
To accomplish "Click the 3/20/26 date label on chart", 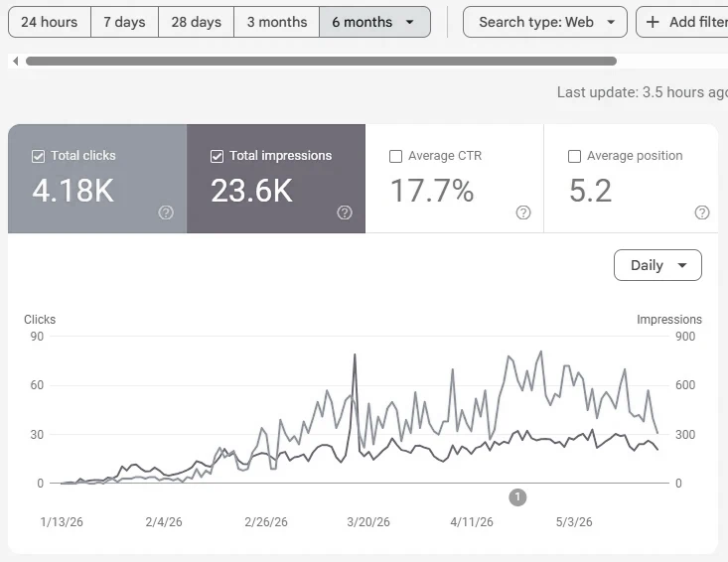I will (368, 521).
